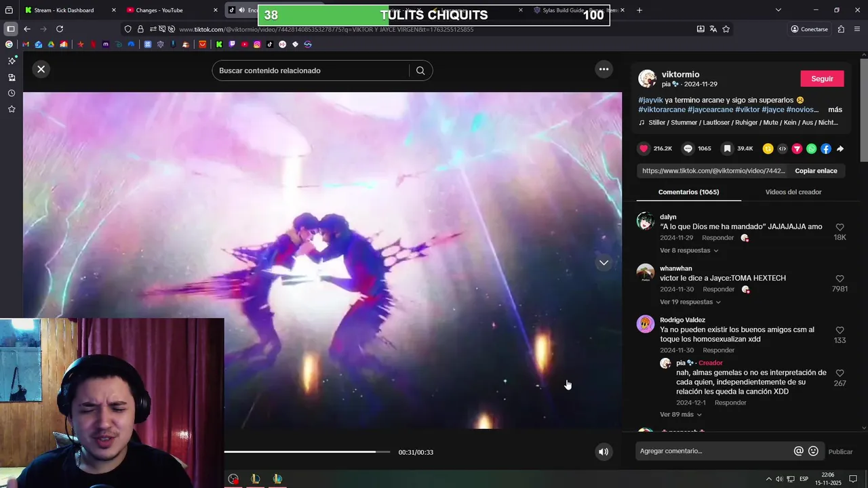The image size is (868, 488).
Task: Open the list-all-tabs dropdown arrow
Action: click(x=778, y=10)
